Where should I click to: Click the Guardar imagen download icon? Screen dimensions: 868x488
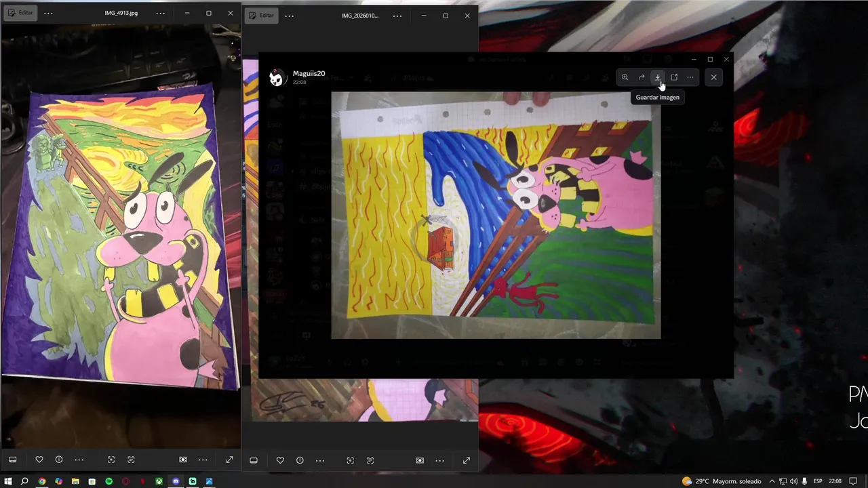pyautogui.click(x=658, y=77)
